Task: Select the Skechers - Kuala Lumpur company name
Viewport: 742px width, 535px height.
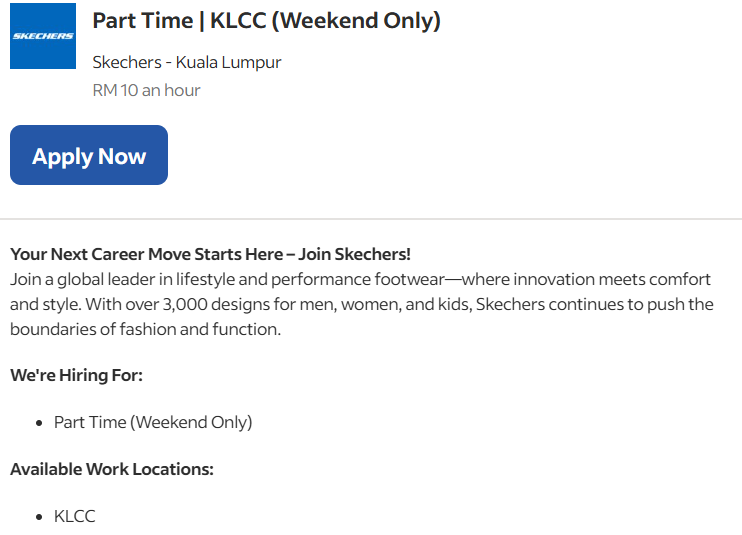Action: tap(186, 62)
